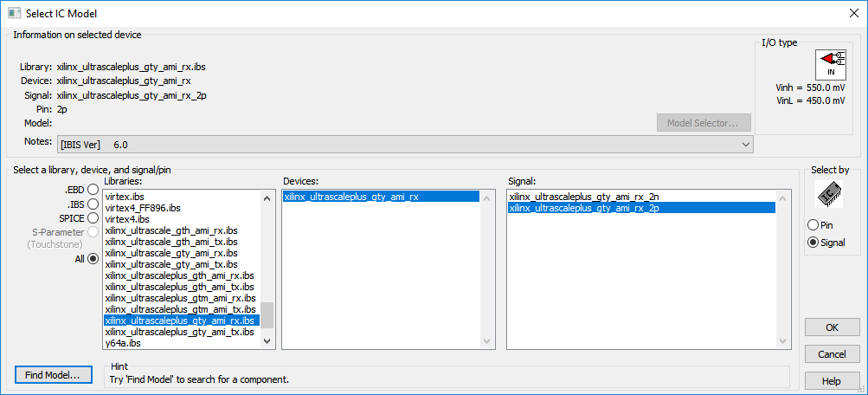The width and height of the screenshot is (868, 395).
Task: Pick xilinx_ultrascaleplus_gty_ami_tx.ibs library
Action: [x=179, y=332]
